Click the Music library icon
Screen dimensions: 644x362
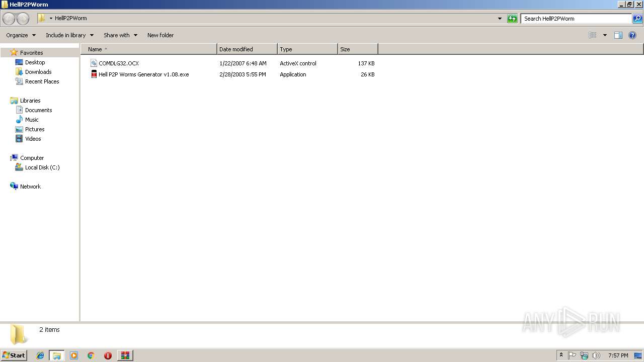click(x=19, y=120)
